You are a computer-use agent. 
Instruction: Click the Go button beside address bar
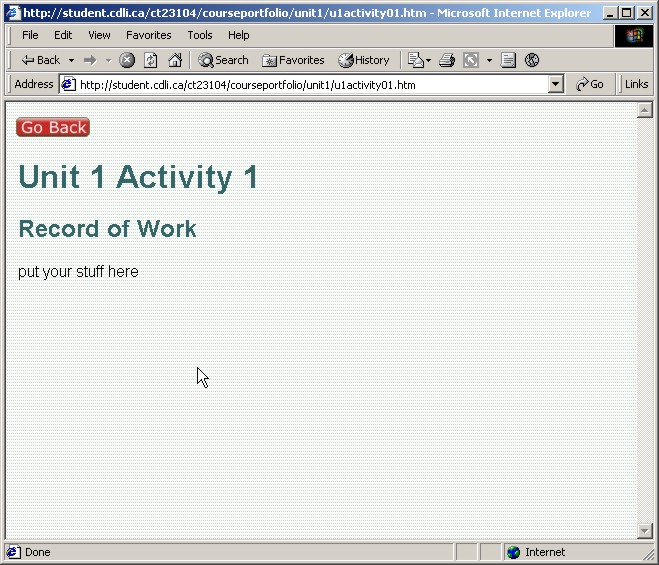tap(590, 84)
